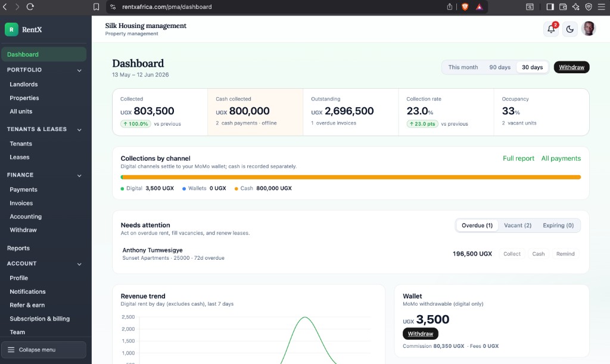Viewport: 610px width, 364px height.
Task: Open the Brave Wallet icon
Action: coord(563,7)
